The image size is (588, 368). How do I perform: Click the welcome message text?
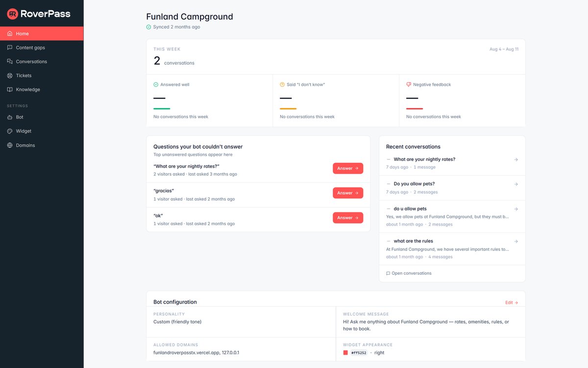pyautogui.click(x=426, y=325)
